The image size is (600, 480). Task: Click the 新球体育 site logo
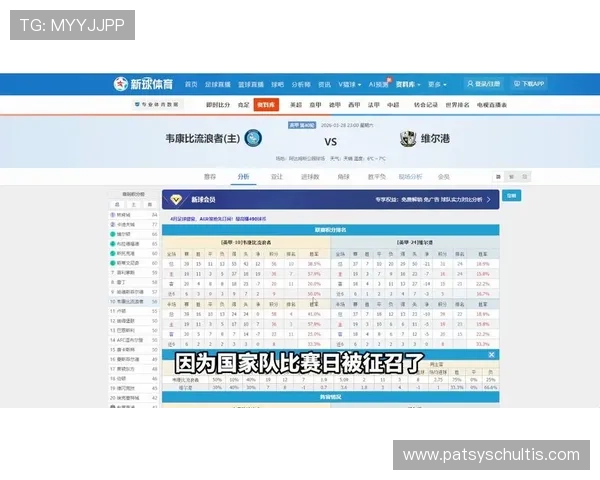click(143, 84)
